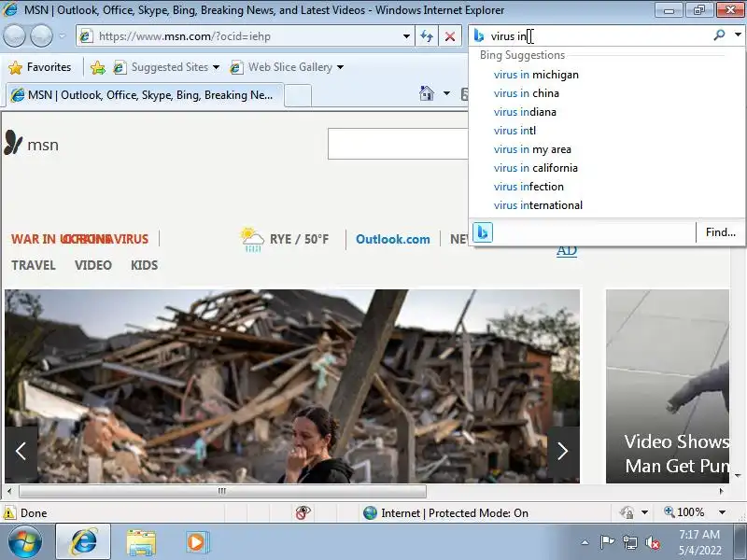Click the browser Forward arrow button

41,36
